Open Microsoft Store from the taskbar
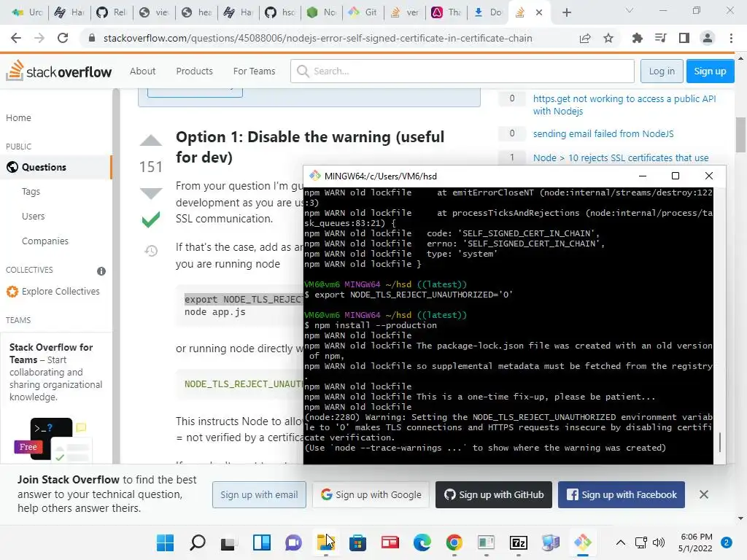This screenshot has height=560, width=747. coord(357,542)
